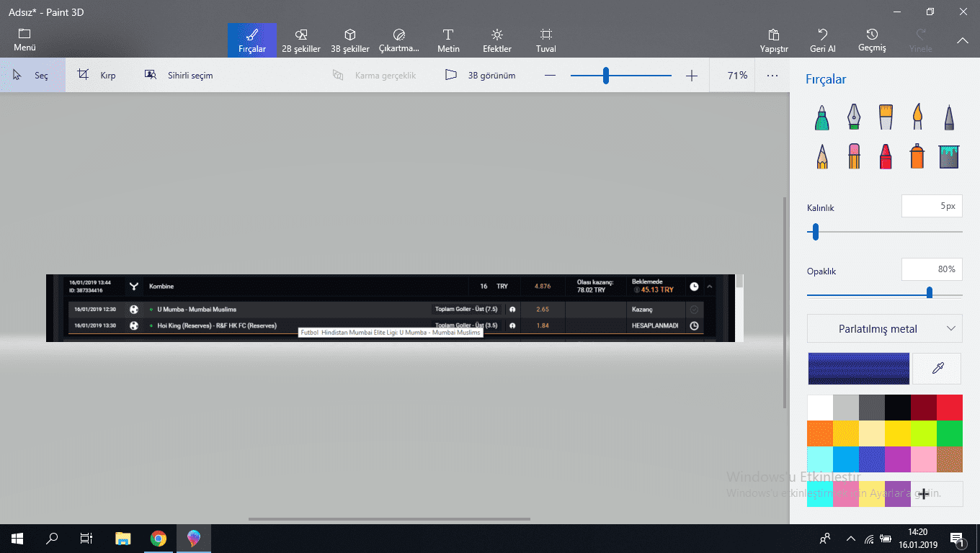
Task: Pick the orange color swatch
Action: (x=820, y=433)
